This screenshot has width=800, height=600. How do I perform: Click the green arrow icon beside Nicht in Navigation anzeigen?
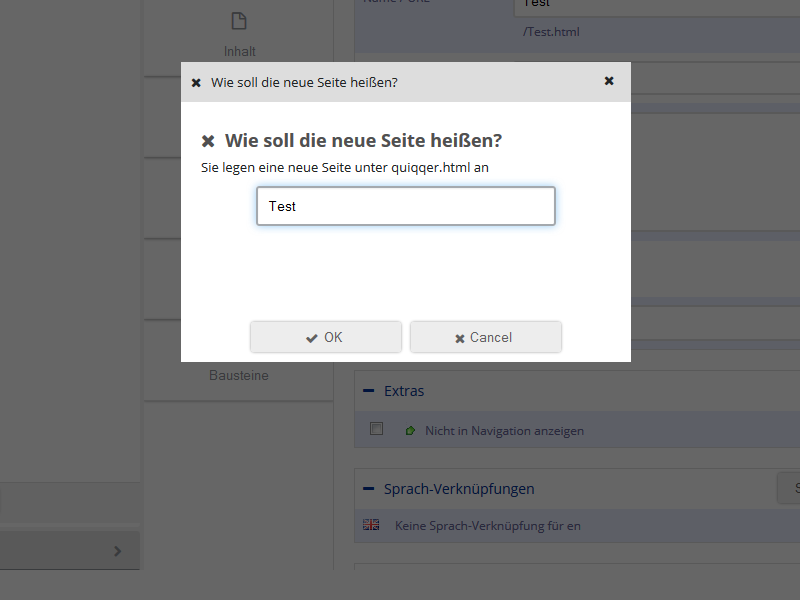pyautogui.click(x=410, y=429)
